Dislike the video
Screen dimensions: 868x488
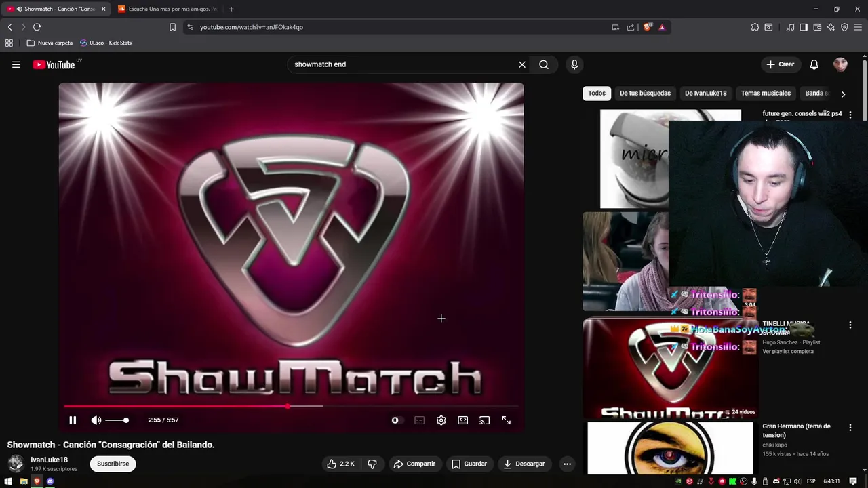pos(372,464)
